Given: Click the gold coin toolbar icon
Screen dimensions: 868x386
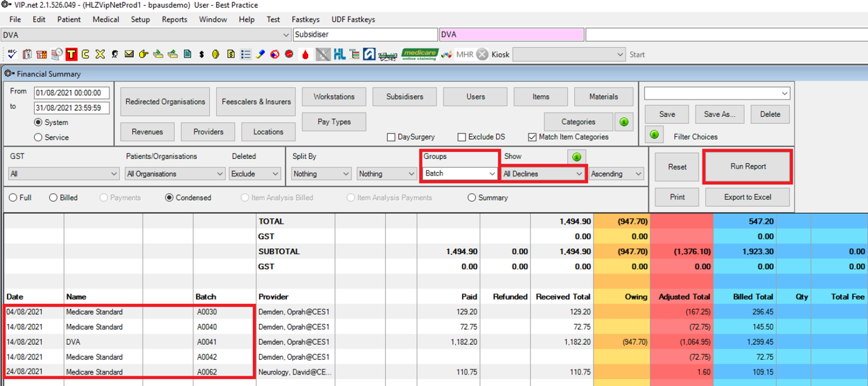Looking at the screenshot, I should (216, 54).
